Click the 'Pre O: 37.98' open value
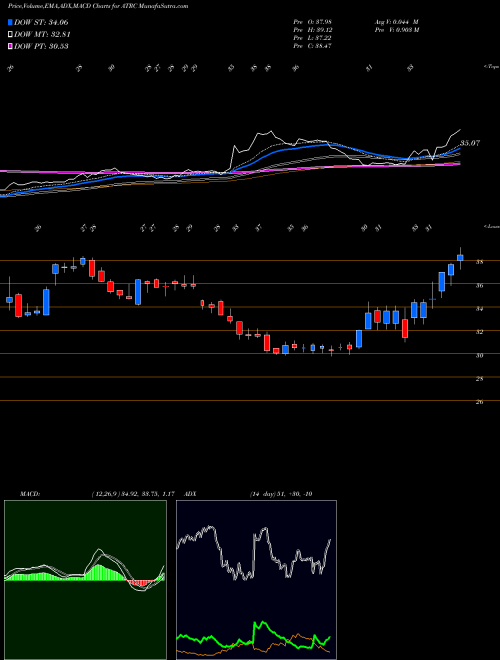Viewport: 500px width, 660px height. [312, 22]
